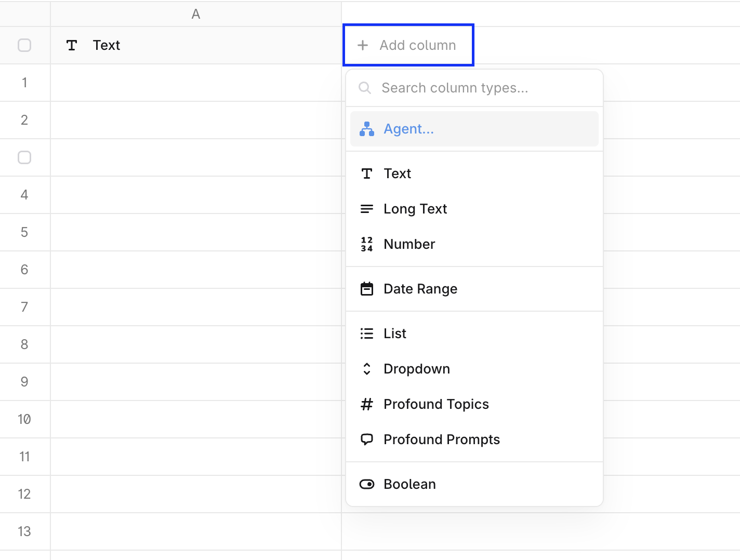Viewport: 740px width, 560px height.
Task: Click the Boolean toggle icon
Action: 367,484
